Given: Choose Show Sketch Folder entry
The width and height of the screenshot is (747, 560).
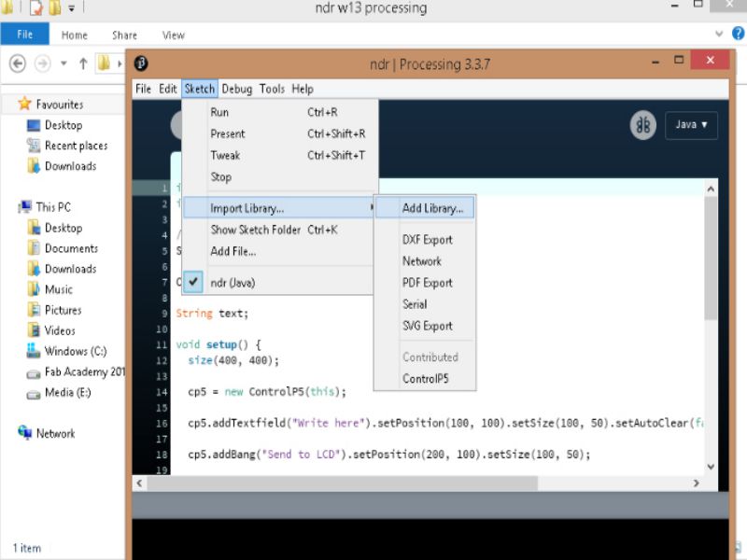Looking at the screenshot, I should tap(278, 230).
